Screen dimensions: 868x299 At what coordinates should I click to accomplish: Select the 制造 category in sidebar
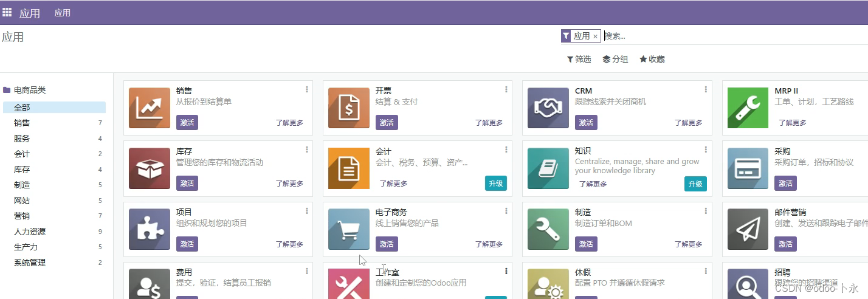point(54,185)
